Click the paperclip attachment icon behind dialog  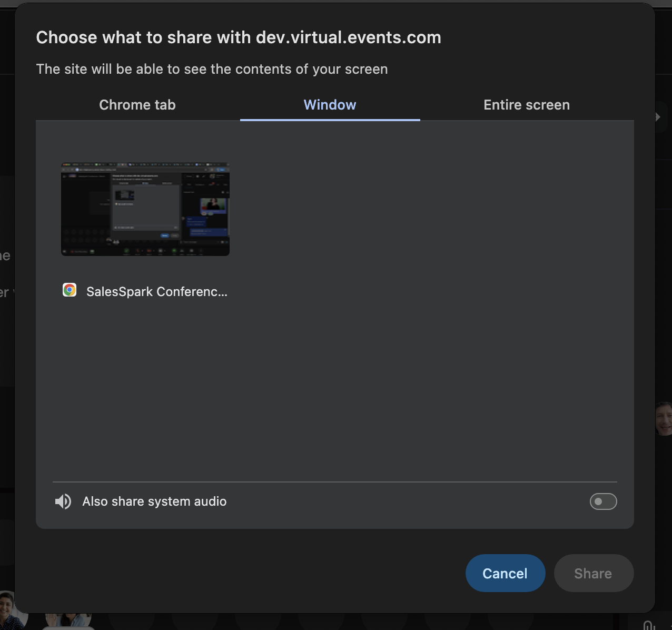(x=648, y=625)
